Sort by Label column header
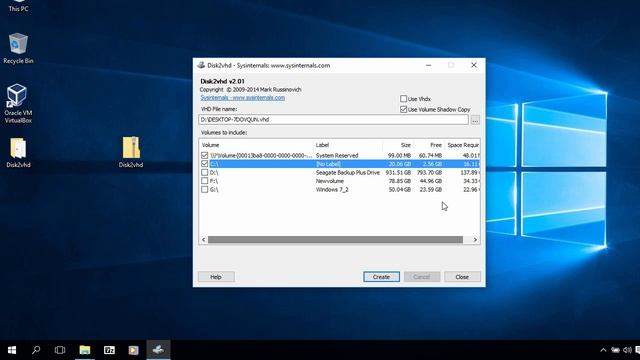The width and height of the screenshot is (640, 360). tap(348, 145)
